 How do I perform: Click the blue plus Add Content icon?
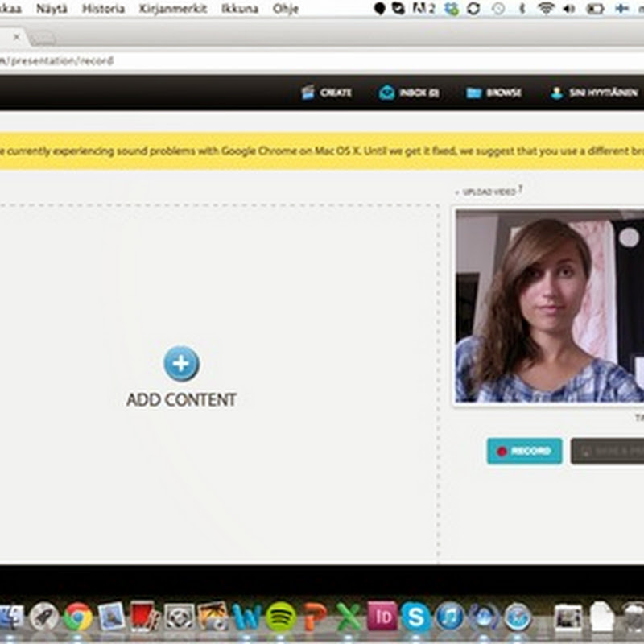(x=182, y=364)
